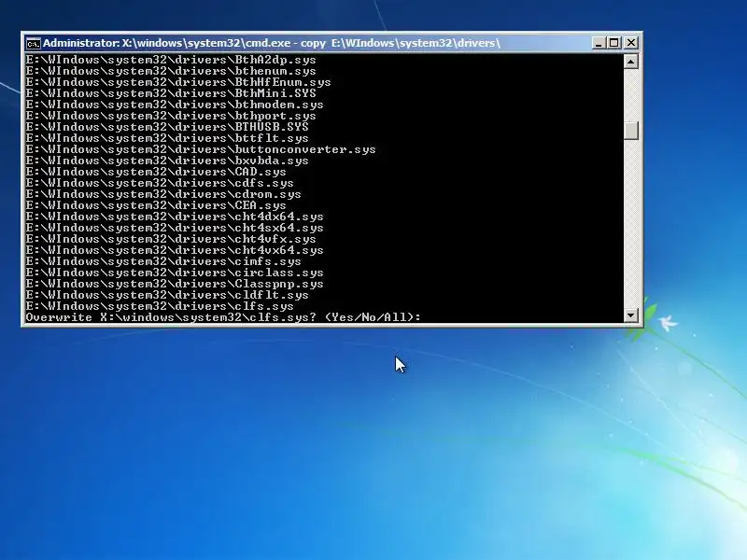Viewport: 747px width, 560px height.
Task: Select the bxvbda.sys output line
Action: pyautogui.click(x=167, y=161)
